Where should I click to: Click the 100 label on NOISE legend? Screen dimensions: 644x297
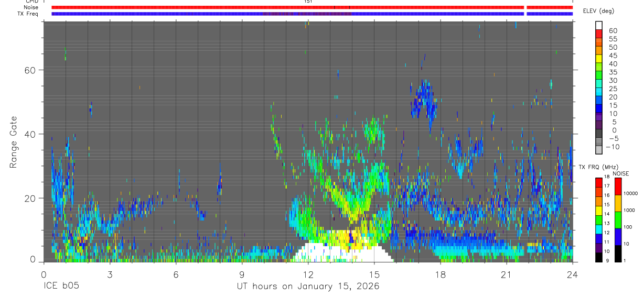pyautogui.click(x=628, y=227)
